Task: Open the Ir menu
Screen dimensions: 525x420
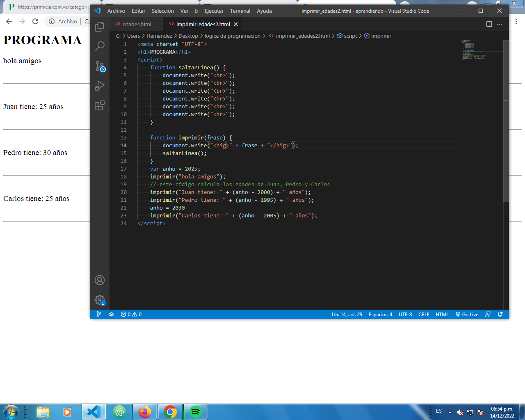Action: (x=196, y=11)
